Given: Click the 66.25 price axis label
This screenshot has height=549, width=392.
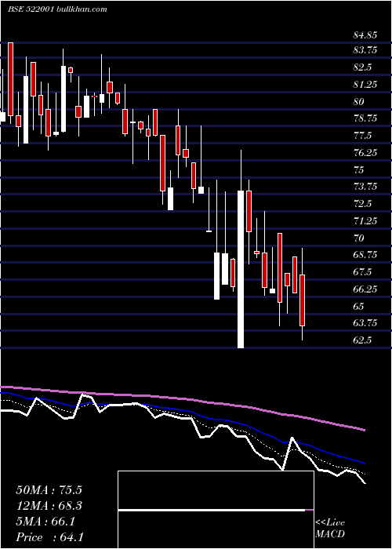Looking at the screenshot, I should (x=365, y=289).
